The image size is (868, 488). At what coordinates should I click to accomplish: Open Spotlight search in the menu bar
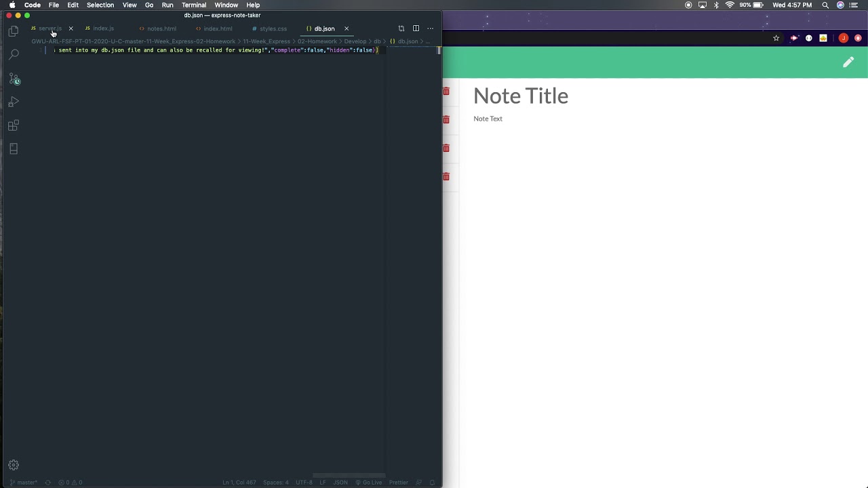point(825,5)
